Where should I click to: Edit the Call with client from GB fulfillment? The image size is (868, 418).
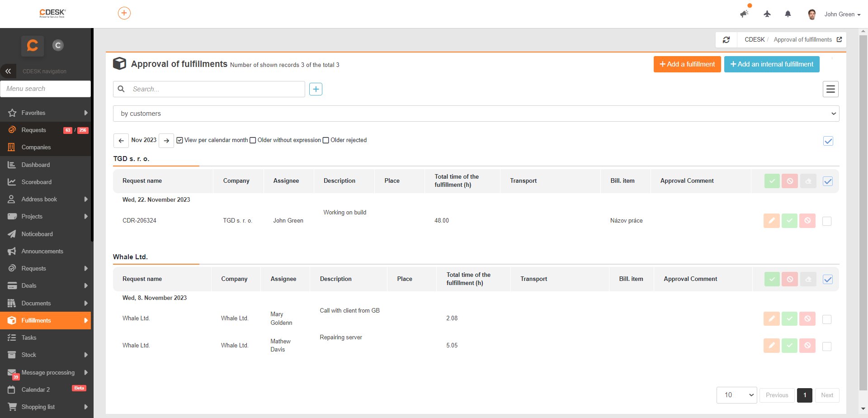click(x=772, y=319)
